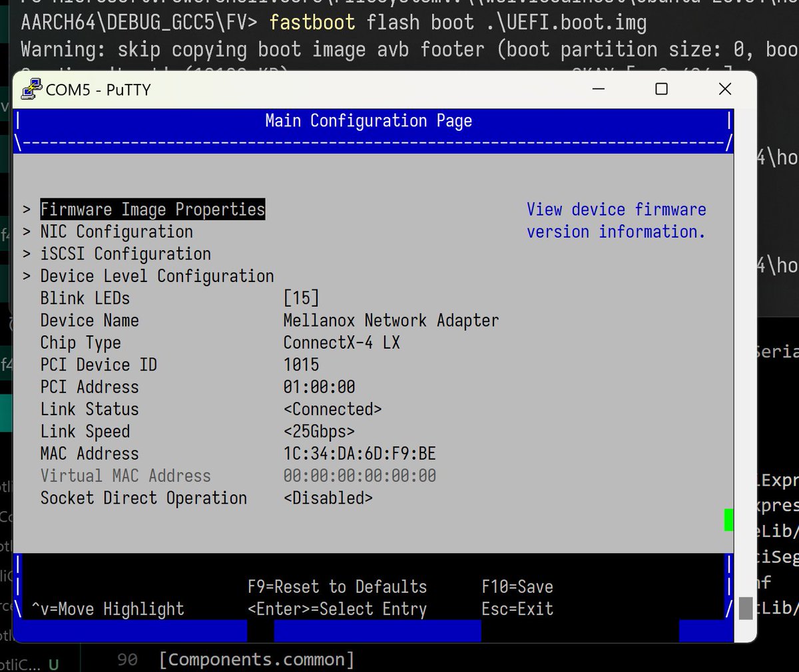Click the PuTTY icon in title bar
The width and height of the screenshot is (799, 672).
coord(31,88)
